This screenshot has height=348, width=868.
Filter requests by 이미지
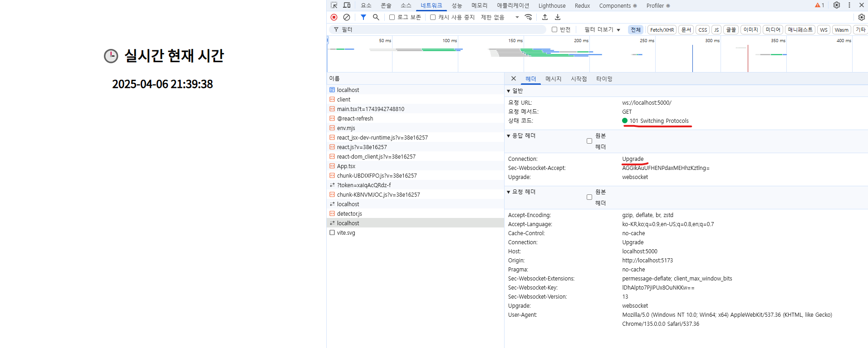point(751,29)
